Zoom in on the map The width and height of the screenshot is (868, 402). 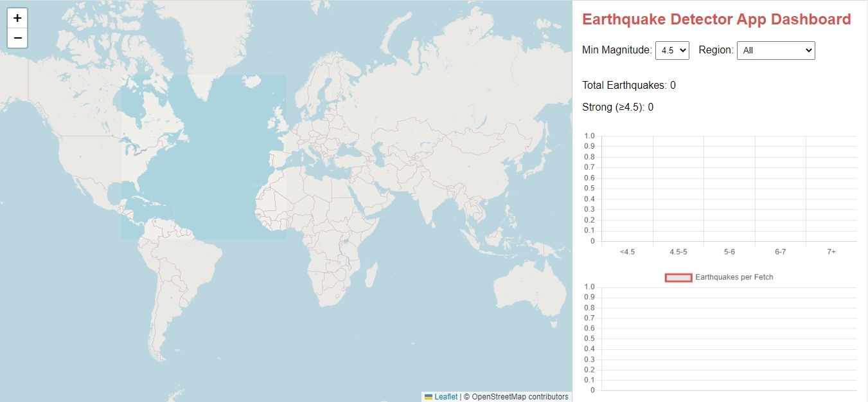[17, 18]
